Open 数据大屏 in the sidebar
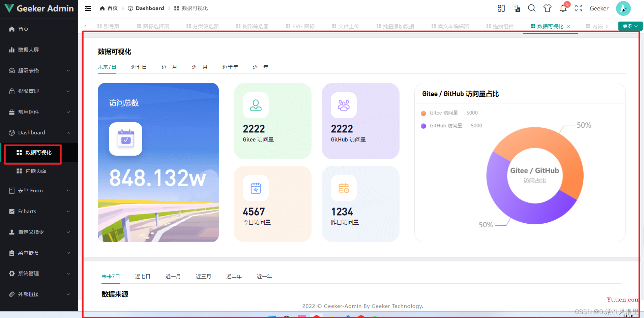This screenshot has height=318, width=644. click(x=39, y=50)
